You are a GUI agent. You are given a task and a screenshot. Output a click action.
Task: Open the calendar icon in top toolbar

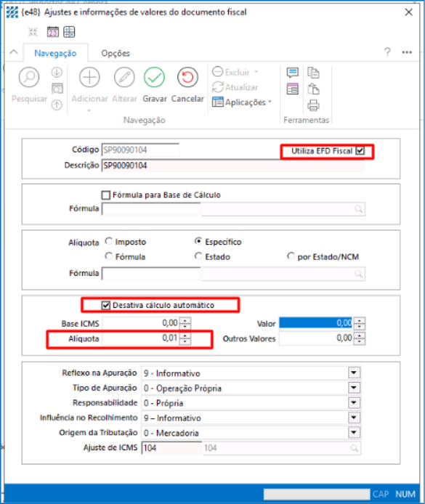[53, 32]
